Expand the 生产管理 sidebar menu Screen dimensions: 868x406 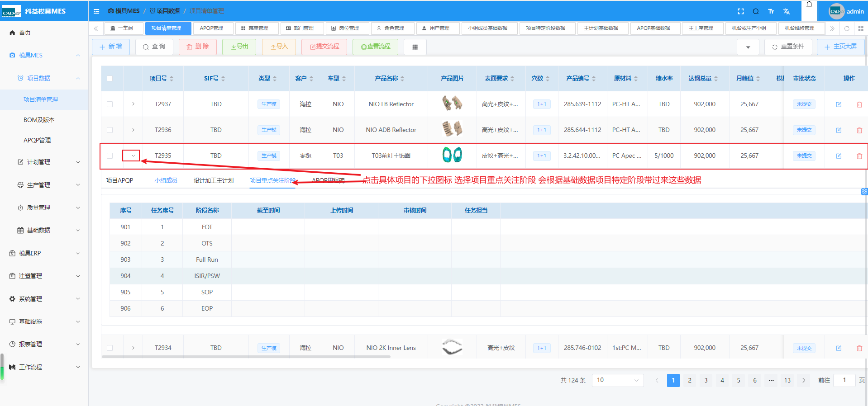point(44,185)
